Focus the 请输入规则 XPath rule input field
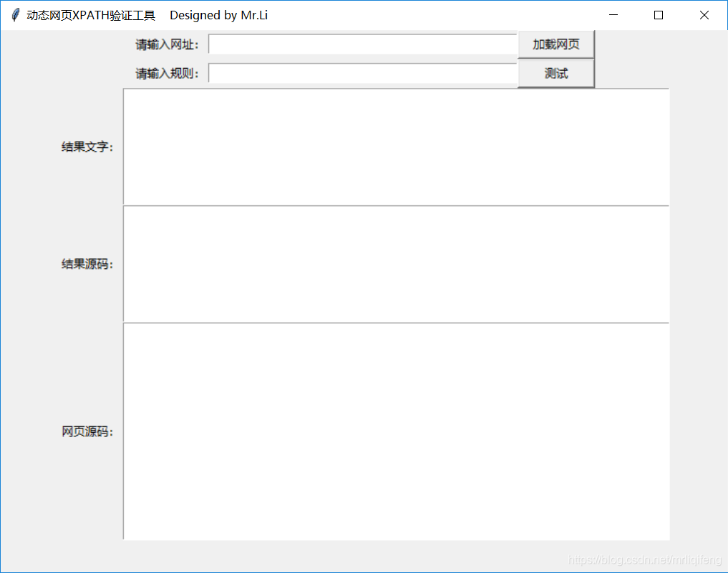This screenshot has height=573, width=728. 363,73
